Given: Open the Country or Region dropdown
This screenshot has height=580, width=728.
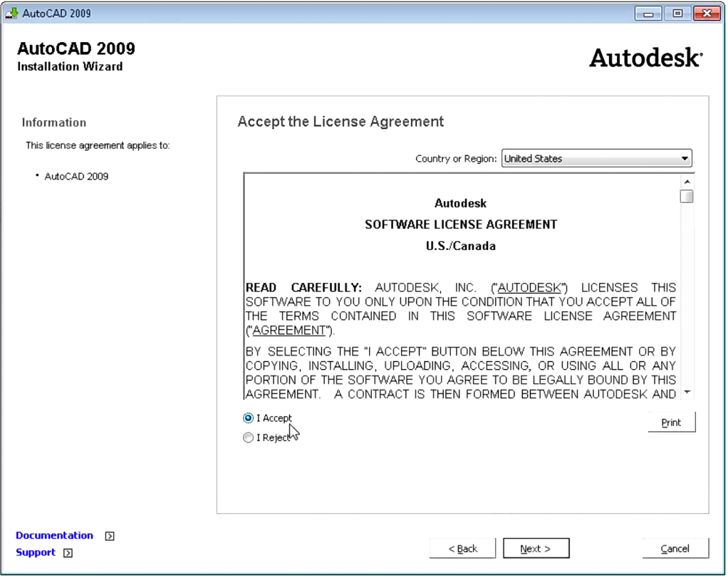Looking at the screenshot, I should pyautogui.click(x=597, y=158).
